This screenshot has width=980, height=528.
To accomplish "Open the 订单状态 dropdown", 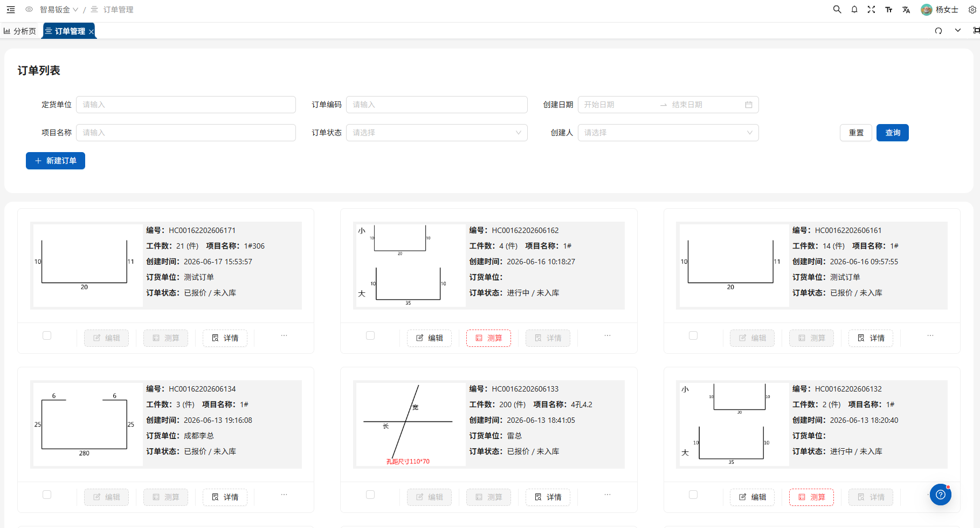I will (437, 133).
